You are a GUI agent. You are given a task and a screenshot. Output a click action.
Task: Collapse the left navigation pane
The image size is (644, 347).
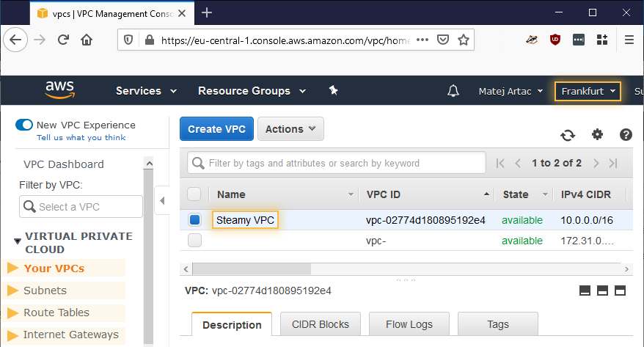(162, 200)
